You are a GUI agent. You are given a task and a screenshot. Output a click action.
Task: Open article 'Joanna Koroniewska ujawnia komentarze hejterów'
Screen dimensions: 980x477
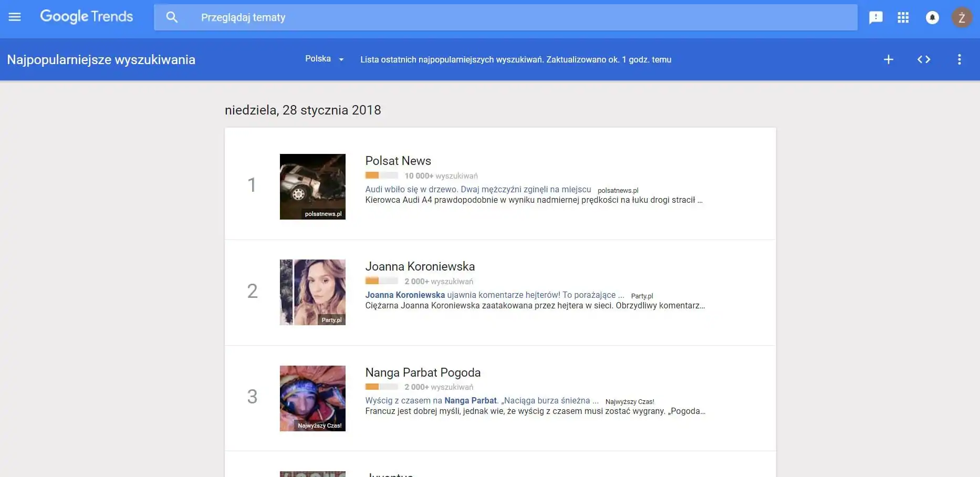pos(495,295)
